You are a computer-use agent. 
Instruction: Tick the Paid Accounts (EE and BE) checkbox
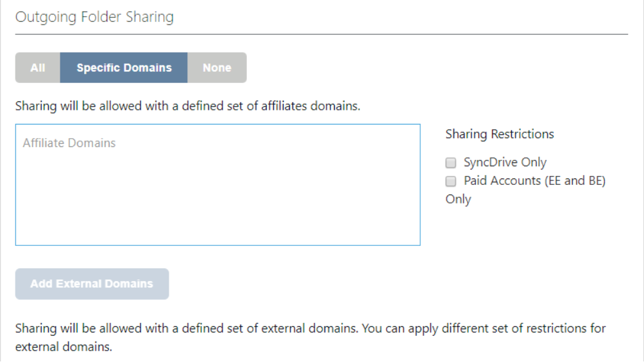click(x=451, y=181)
